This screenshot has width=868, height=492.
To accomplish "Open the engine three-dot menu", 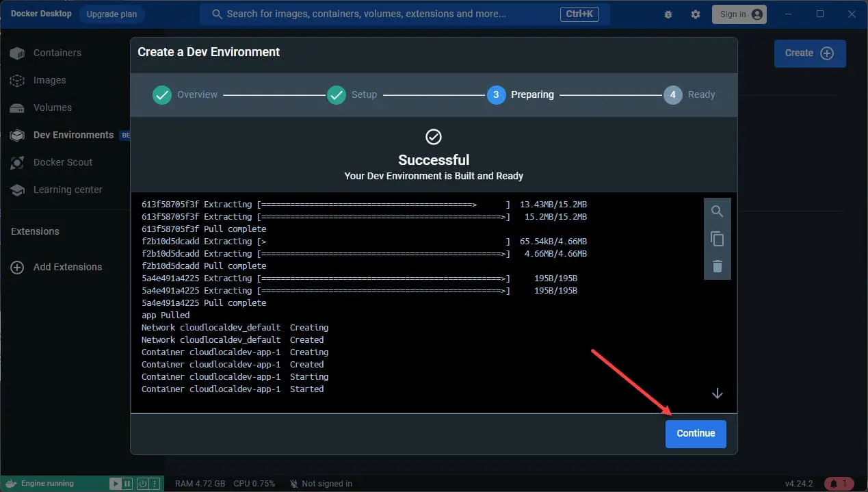I will point(154,483).
